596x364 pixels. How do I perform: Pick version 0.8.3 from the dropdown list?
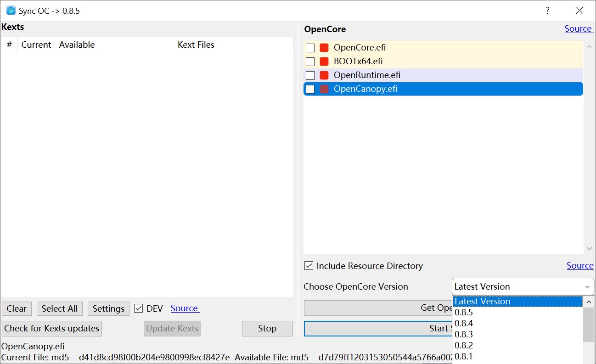click(x=517, y=335)
